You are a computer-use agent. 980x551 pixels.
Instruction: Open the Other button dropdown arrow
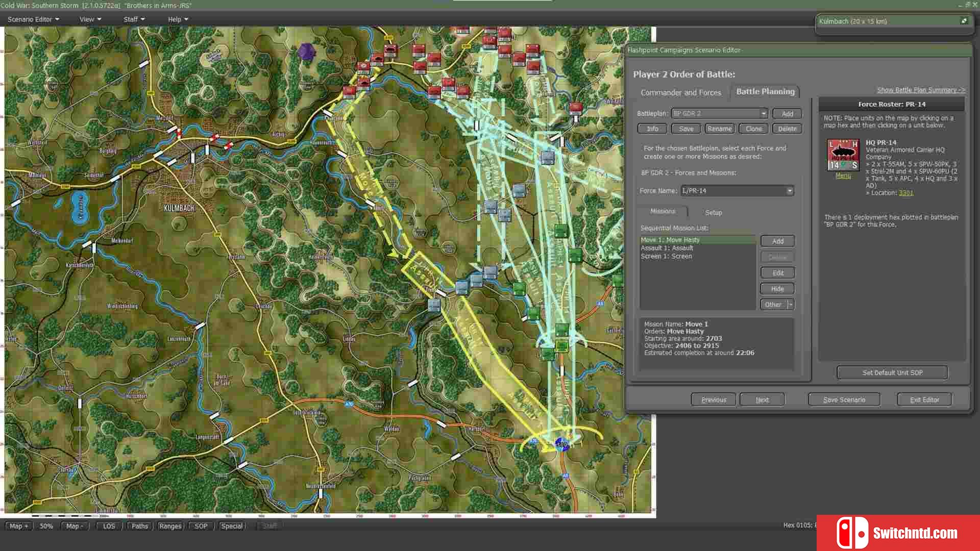(x=791, y=305)
